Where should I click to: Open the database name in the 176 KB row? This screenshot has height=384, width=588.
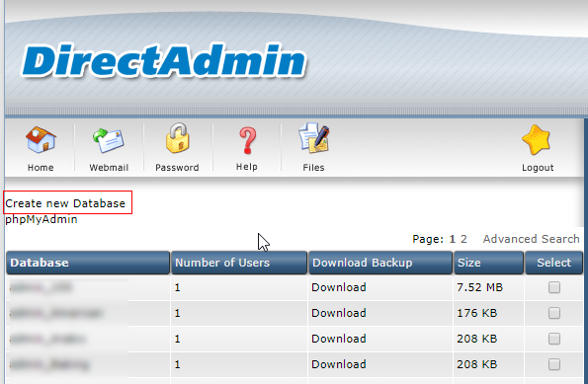pyautogui.click(x=55, y=313)
